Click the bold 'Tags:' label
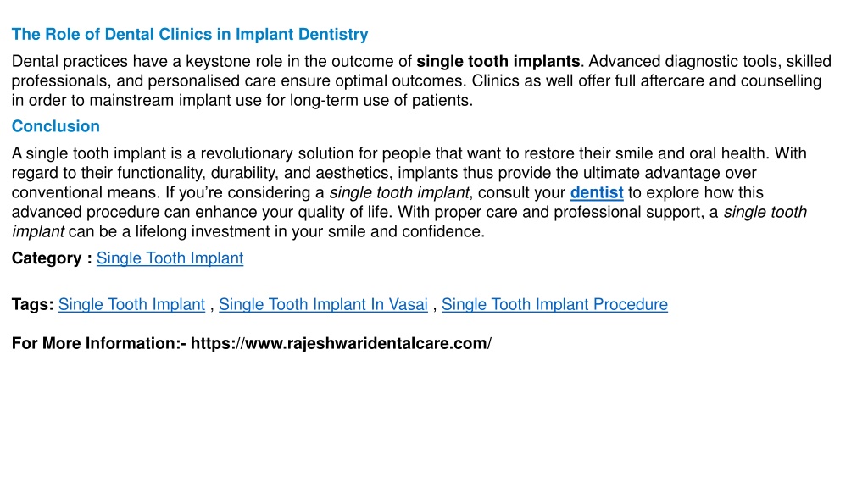The image size is (868, 488). 33,304
